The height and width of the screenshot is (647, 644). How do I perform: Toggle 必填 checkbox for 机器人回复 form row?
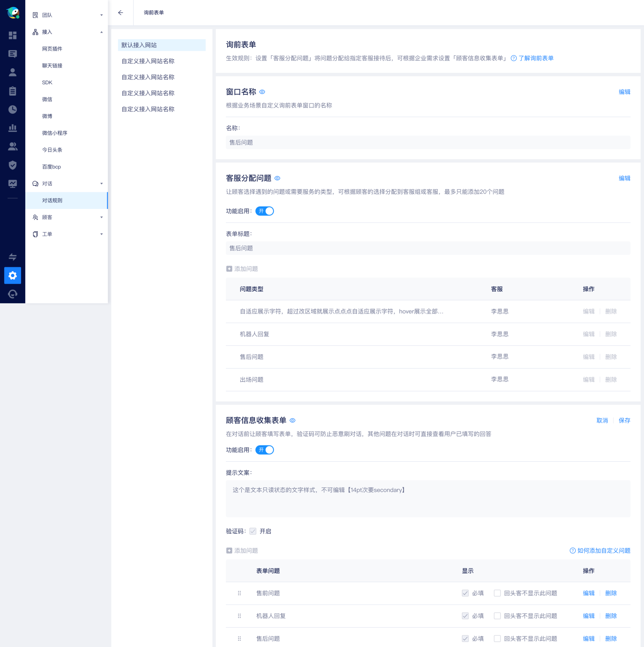click(465, 616)
